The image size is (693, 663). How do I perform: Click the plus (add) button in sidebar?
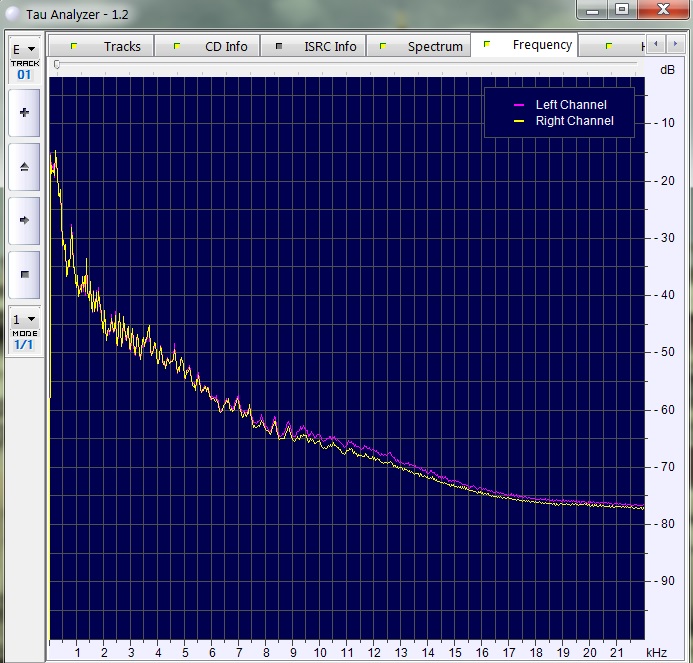[24, 113]
